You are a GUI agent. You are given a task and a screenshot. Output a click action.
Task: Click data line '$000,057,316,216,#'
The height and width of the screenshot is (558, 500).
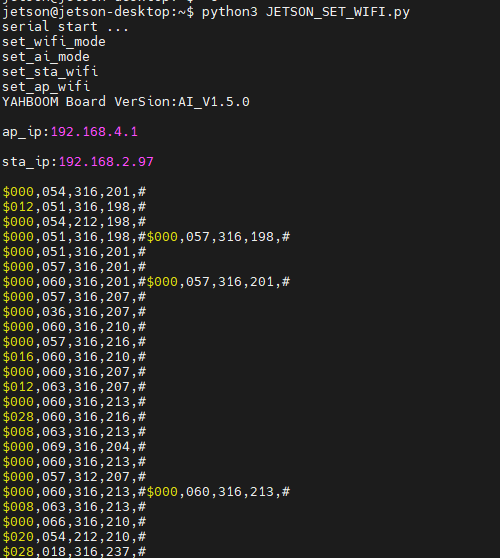74,342
